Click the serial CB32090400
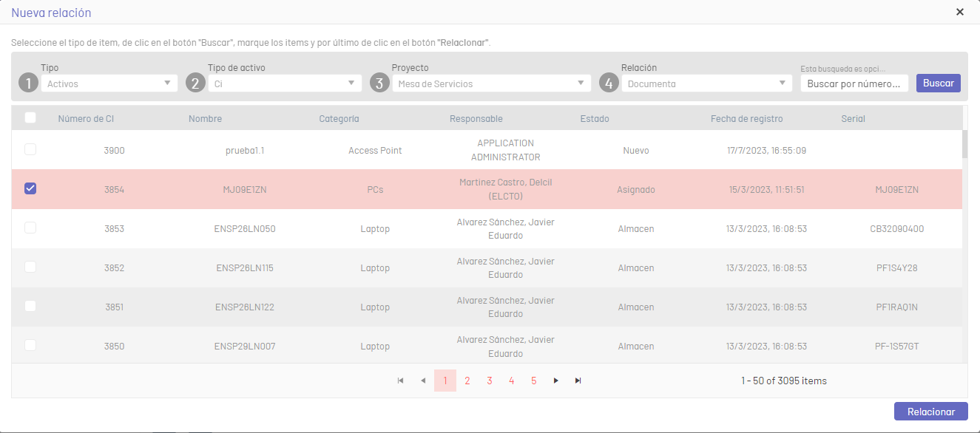980x433 pixels. click(x=897, y=228)
